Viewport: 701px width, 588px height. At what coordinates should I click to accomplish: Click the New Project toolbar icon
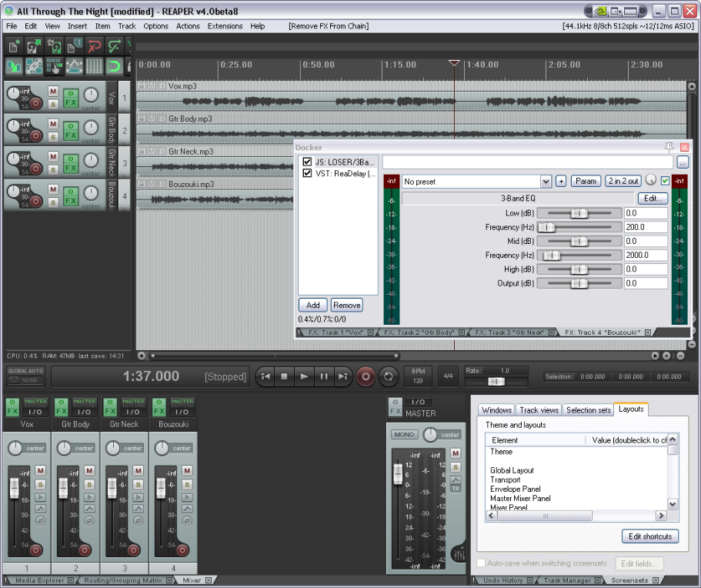click(x=13, y=46)
